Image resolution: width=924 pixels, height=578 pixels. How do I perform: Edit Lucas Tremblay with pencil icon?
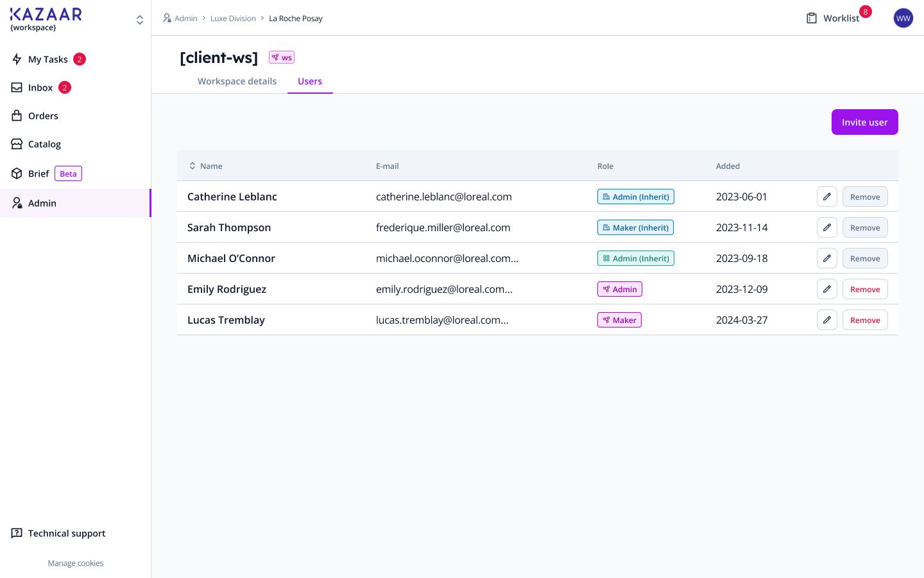point(827,320)
